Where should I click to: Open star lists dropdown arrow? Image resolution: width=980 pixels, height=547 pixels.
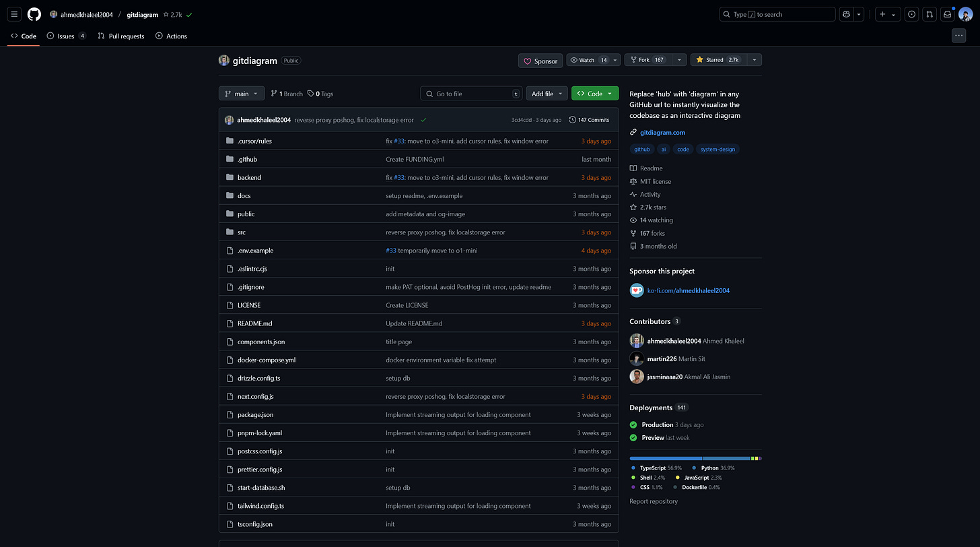click(754, 60)
